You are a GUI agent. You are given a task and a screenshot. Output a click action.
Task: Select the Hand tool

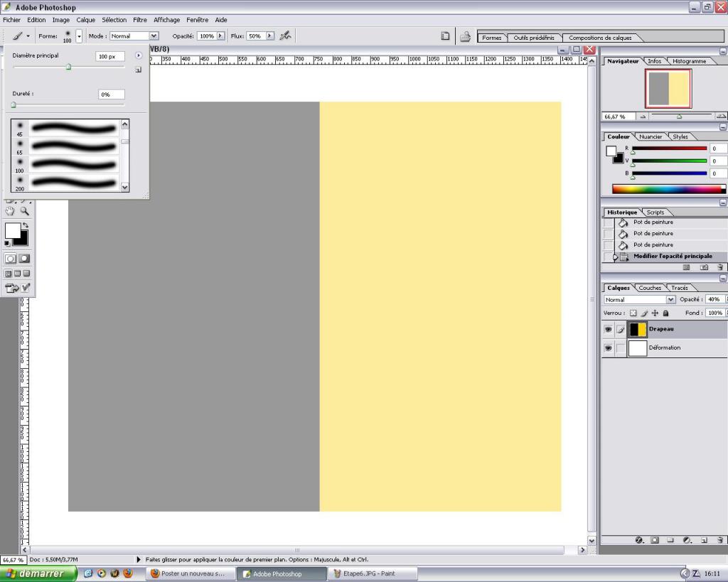[10, 211]
